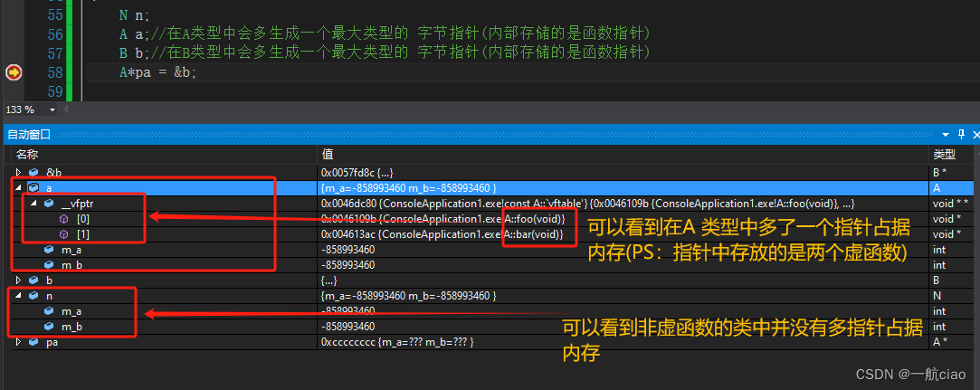
Task: Close the 自动窗口 panel
Action: (x=975, y=135)
